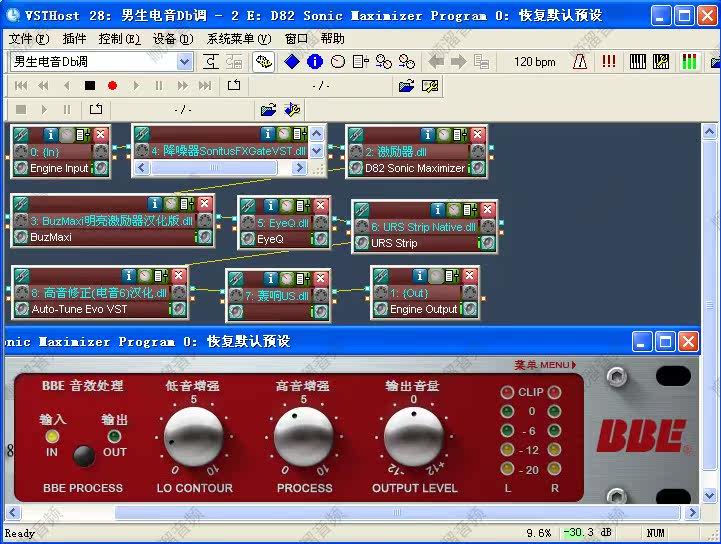Click module workspace scroll up arrow
The image size is (721, 544).
coord(710,132)
